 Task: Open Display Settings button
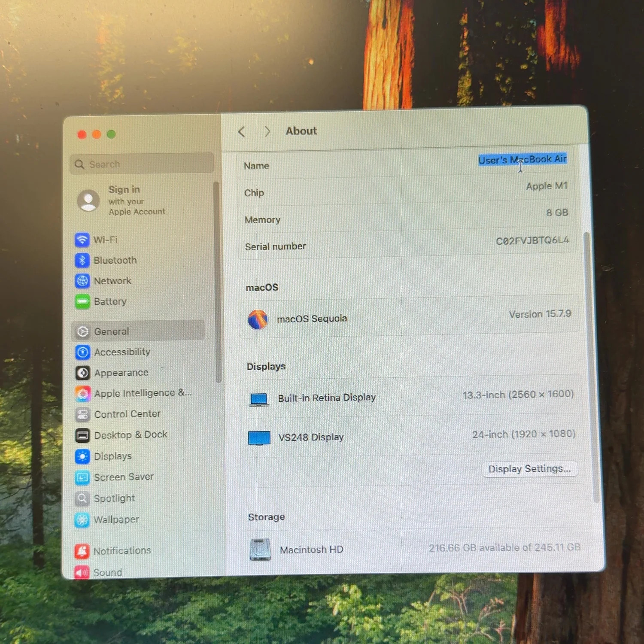click(529, 469)
